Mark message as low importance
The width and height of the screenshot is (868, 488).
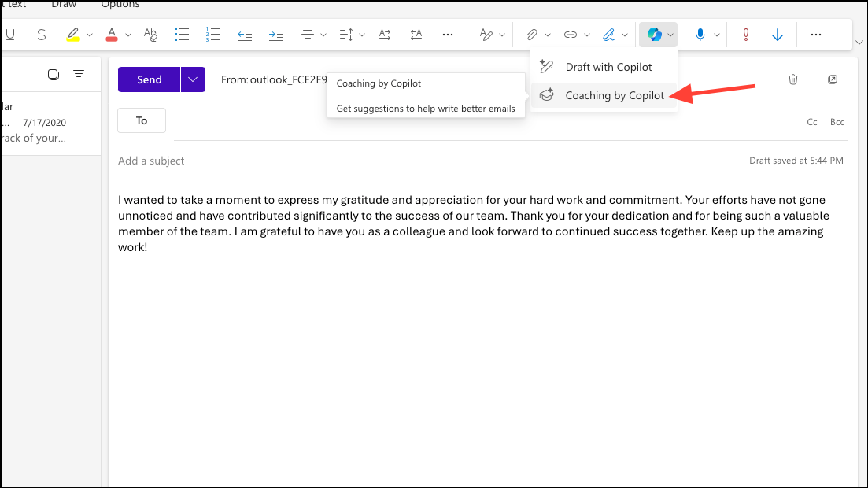778,35
